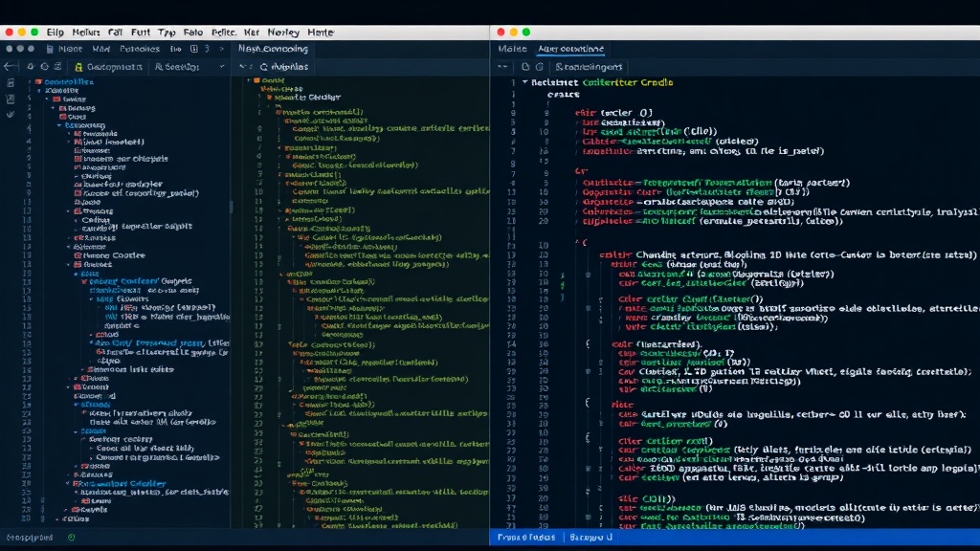Click the round icon after the document icon in the right toolbar
The width and height of the screenshot is (980, 551).
pyautogui.click(x=540, y=67)
